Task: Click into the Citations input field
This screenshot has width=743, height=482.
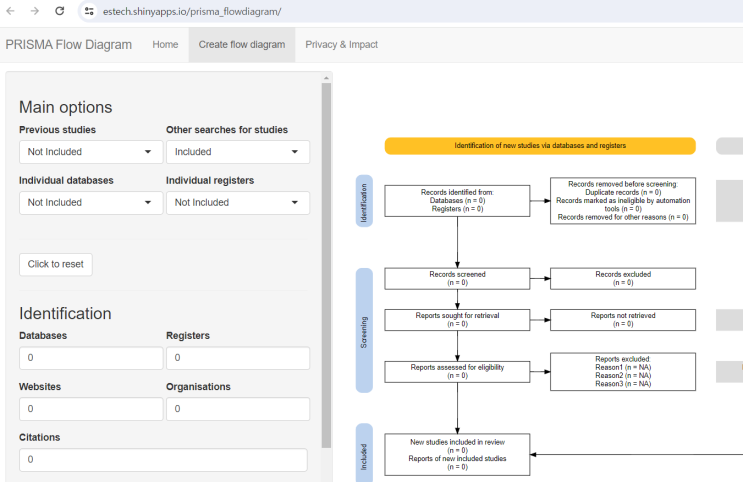Action: [x=163, y=460]
